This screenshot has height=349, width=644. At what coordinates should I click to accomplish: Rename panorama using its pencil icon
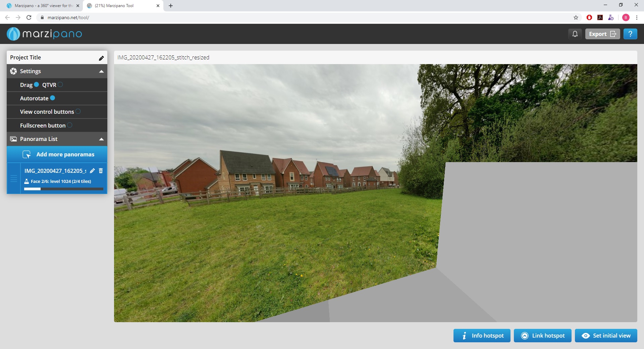coord(93,171)
